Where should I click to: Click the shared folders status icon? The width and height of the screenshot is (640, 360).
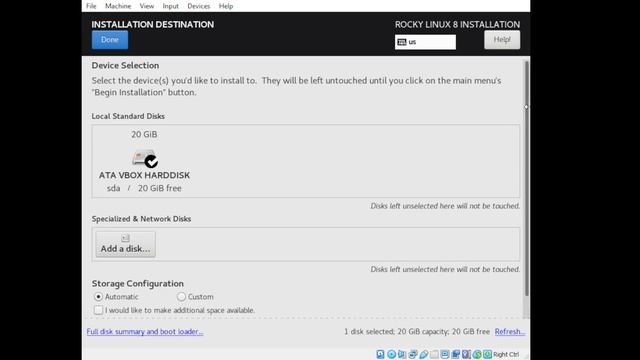(434, 354)
